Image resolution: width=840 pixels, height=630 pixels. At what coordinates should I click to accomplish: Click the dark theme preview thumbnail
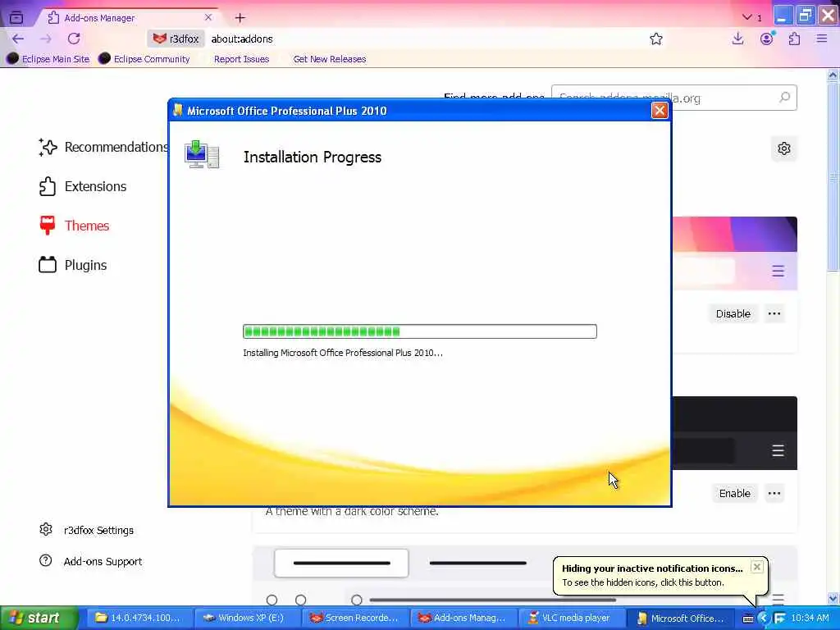(x=734, y=433)
